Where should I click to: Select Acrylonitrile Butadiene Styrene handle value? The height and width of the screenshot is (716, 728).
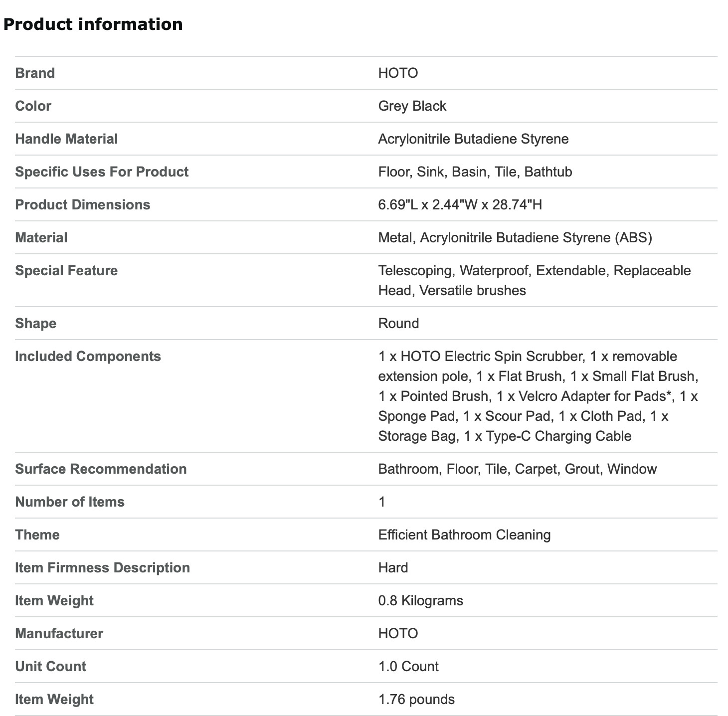[473, 139]
